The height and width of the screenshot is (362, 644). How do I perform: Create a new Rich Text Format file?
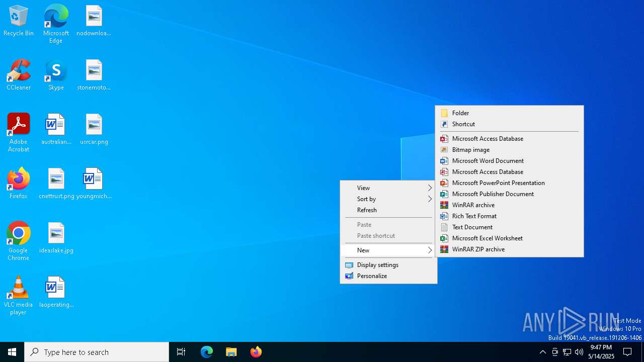[x=509, y=216]
